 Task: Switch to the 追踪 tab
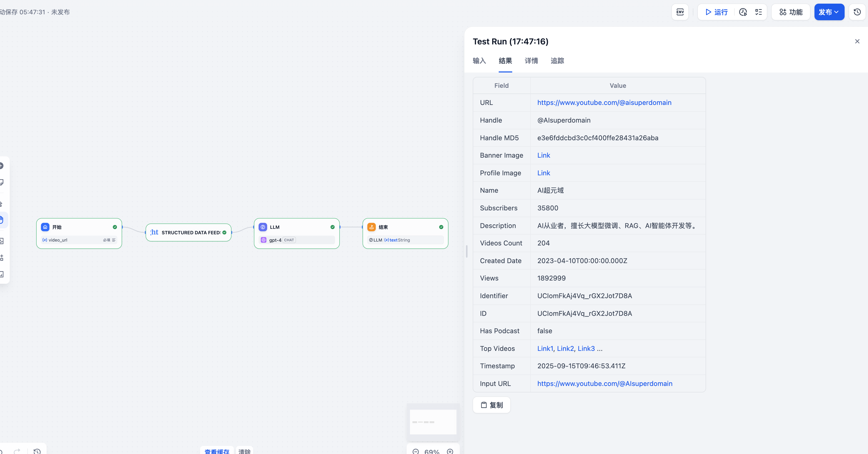pos(557,61)
